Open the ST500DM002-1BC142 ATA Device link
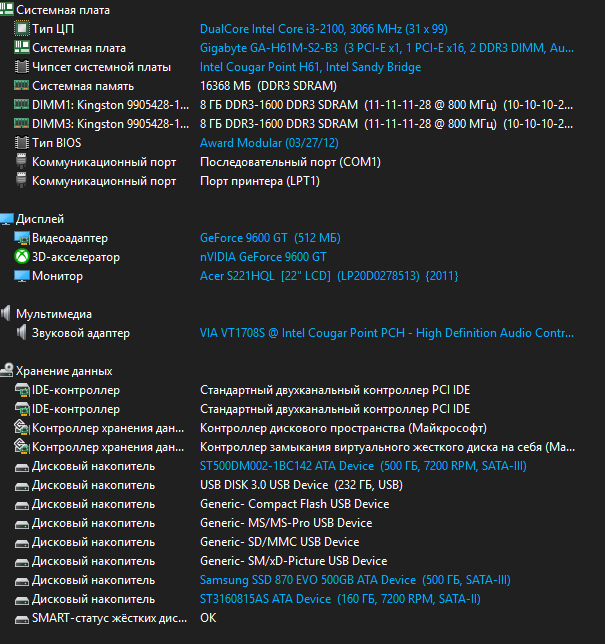This screenshot has height=644, width=605. (x=363, y=466)
